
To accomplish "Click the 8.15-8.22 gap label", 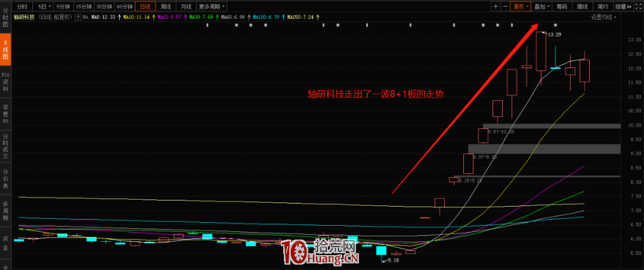I will click(x=470, y=180).
